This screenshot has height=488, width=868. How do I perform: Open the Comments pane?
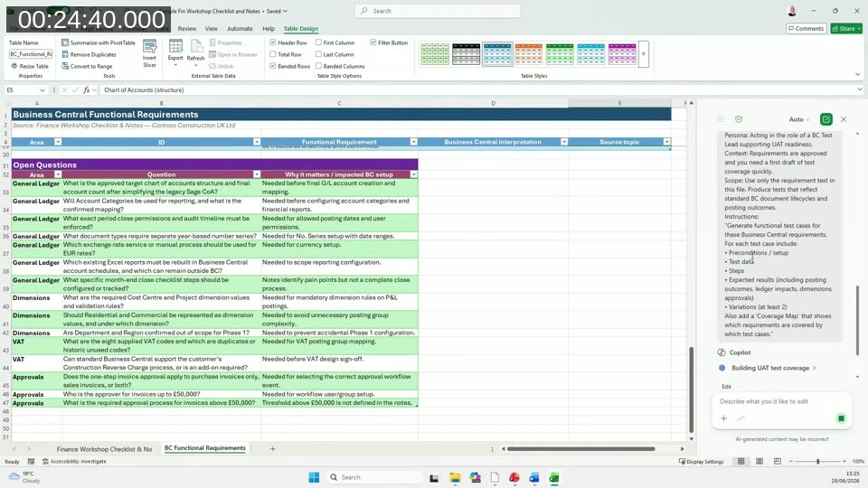806,29
